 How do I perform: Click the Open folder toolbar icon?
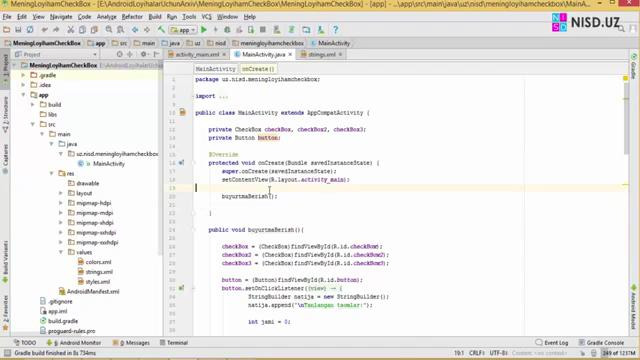pyautogui.click(x=7, y=30)
